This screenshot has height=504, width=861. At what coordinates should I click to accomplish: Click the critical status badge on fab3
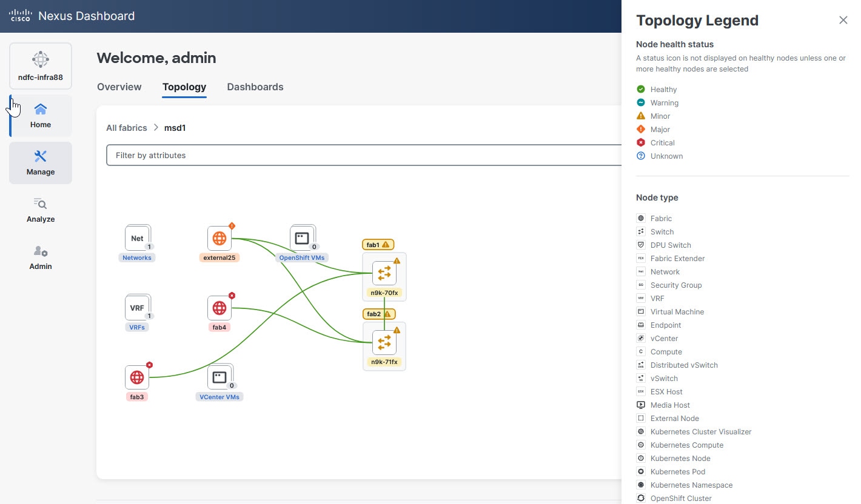click(149, 365)
